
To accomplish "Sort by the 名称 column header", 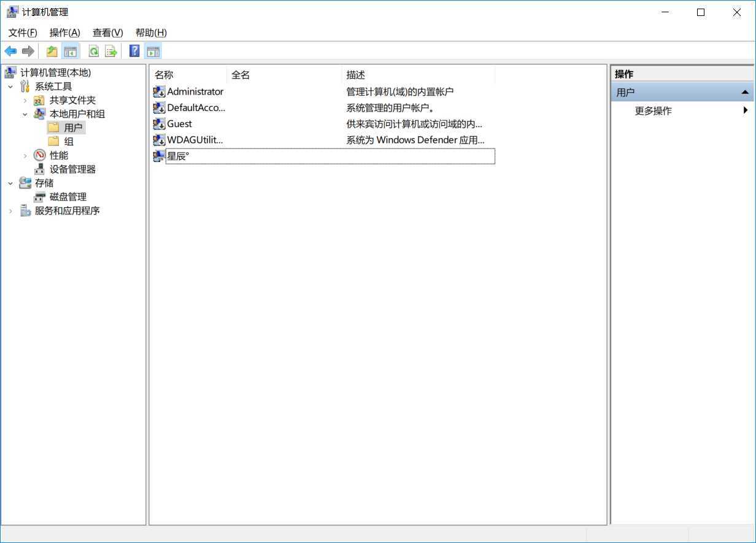I will [188, 75].
